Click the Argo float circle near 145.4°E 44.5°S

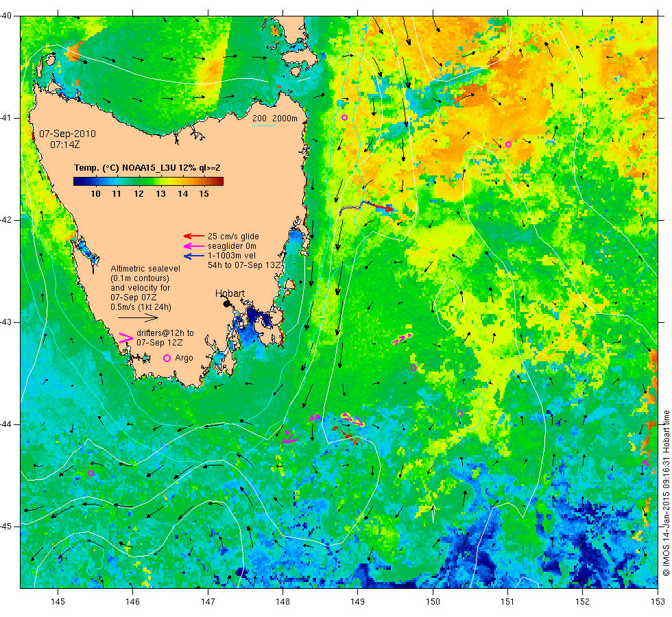click(91, 474)
